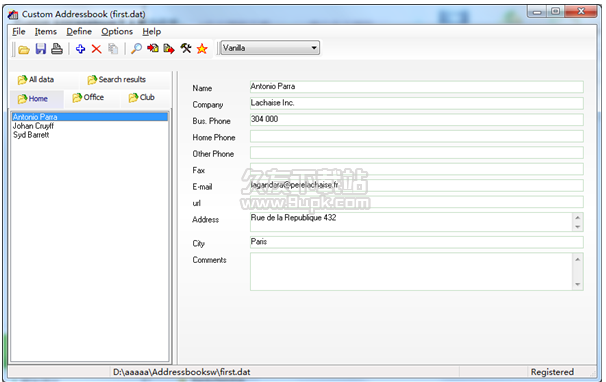Viewport: 606px width, 382px height.
Task: Click Comments field scroll up arrow
Action: click(x=578, y=259)
